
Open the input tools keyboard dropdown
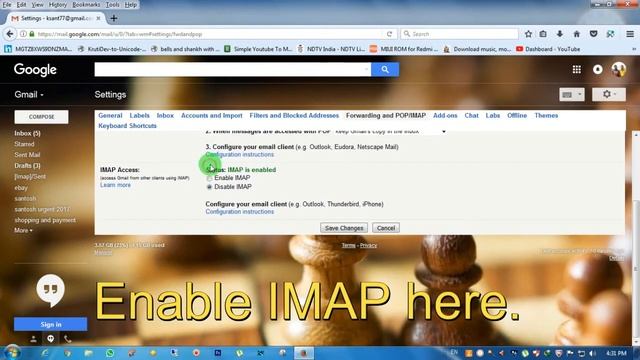(x=571, y=95)
